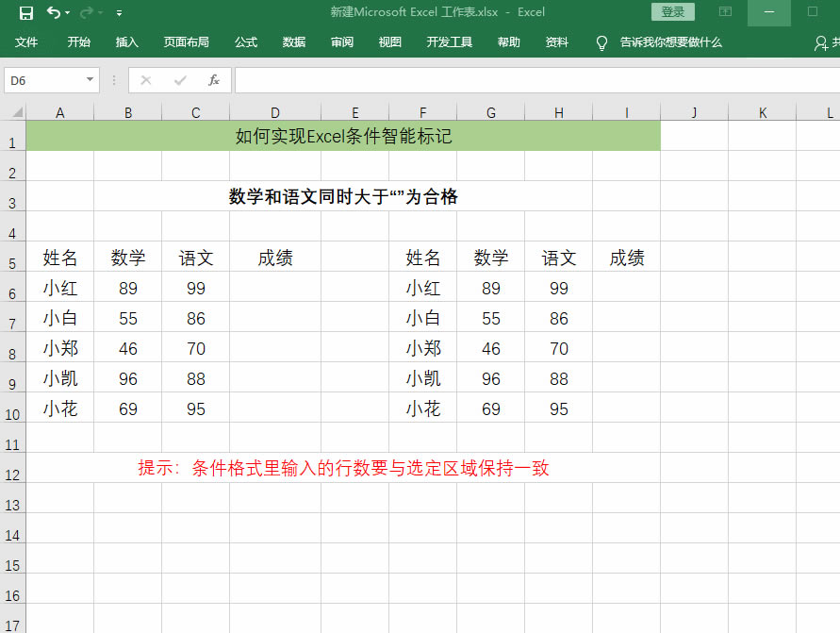The width and height of the screenshot is (840, 633).
Task: Expand Customize Quick Access Toolbar dropdown
Action: 119,13
